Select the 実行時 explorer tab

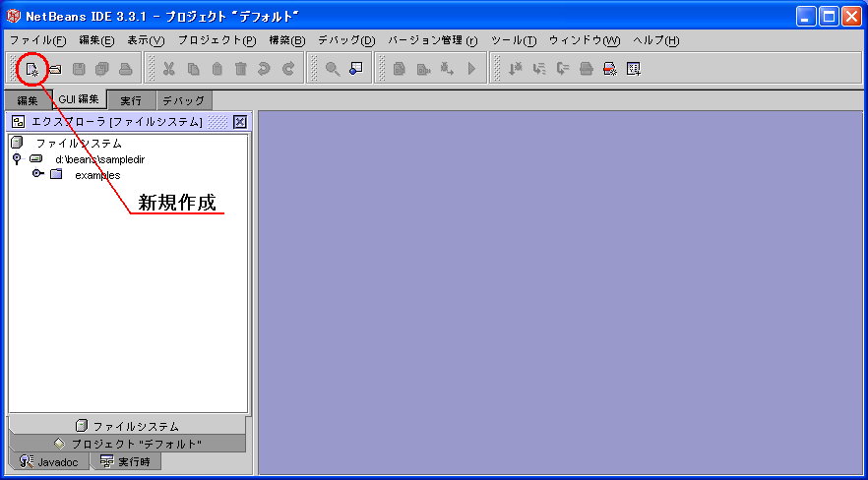[126, 461]
